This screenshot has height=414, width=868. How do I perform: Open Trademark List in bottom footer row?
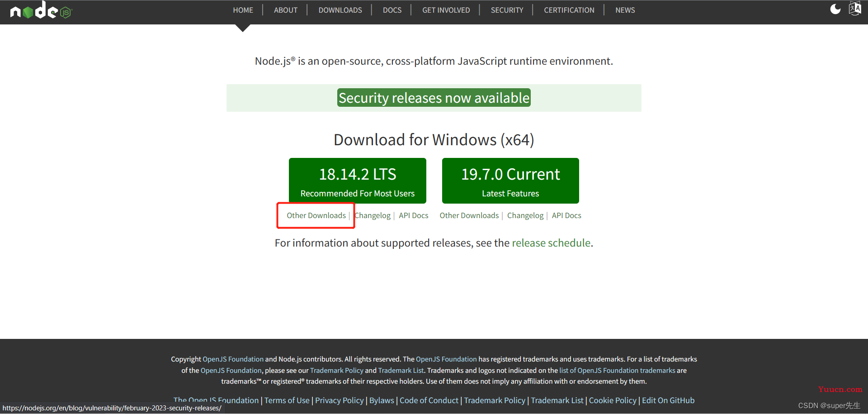click(x=557, y=400)
